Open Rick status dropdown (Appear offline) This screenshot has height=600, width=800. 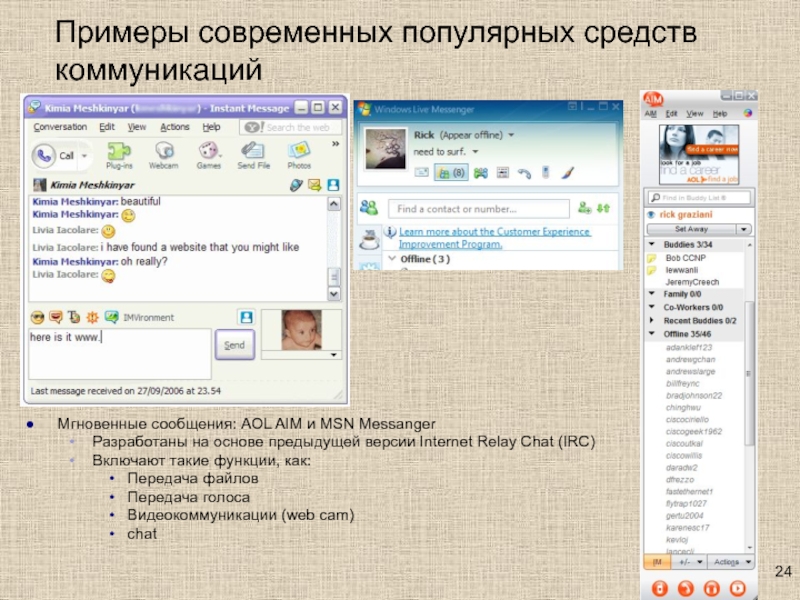tap(511, 135)
